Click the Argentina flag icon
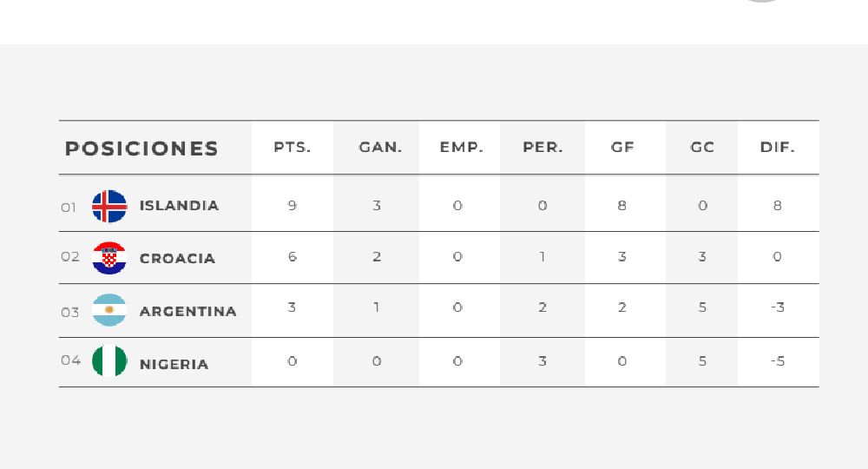Viewport: 868px width, 469px height. click(x=109, y=310)
